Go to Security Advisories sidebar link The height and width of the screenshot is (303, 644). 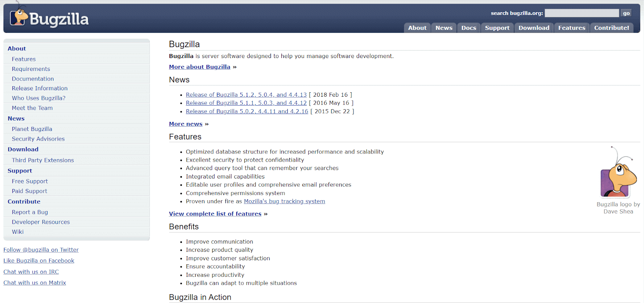coord(38,139)
